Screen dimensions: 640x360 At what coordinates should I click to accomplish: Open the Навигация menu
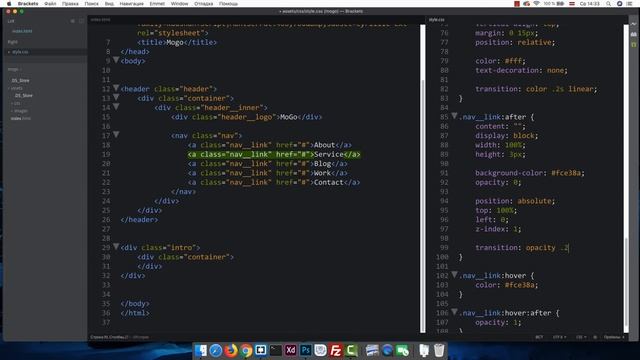point(131,4)
